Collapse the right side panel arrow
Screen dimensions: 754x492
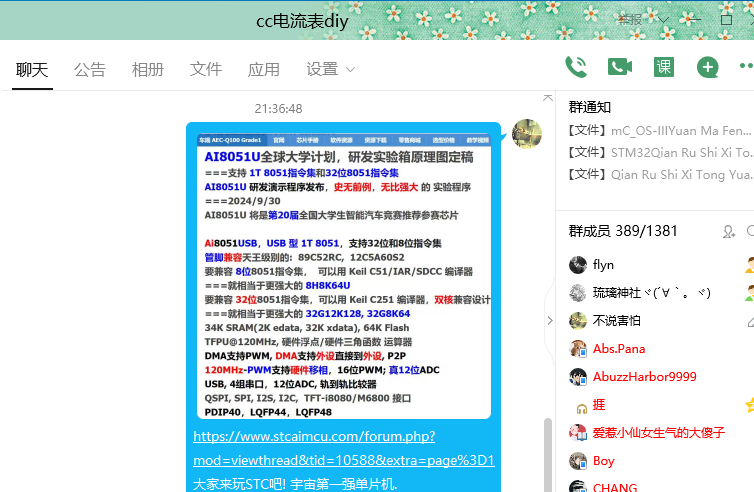click(x=550, y=320)
